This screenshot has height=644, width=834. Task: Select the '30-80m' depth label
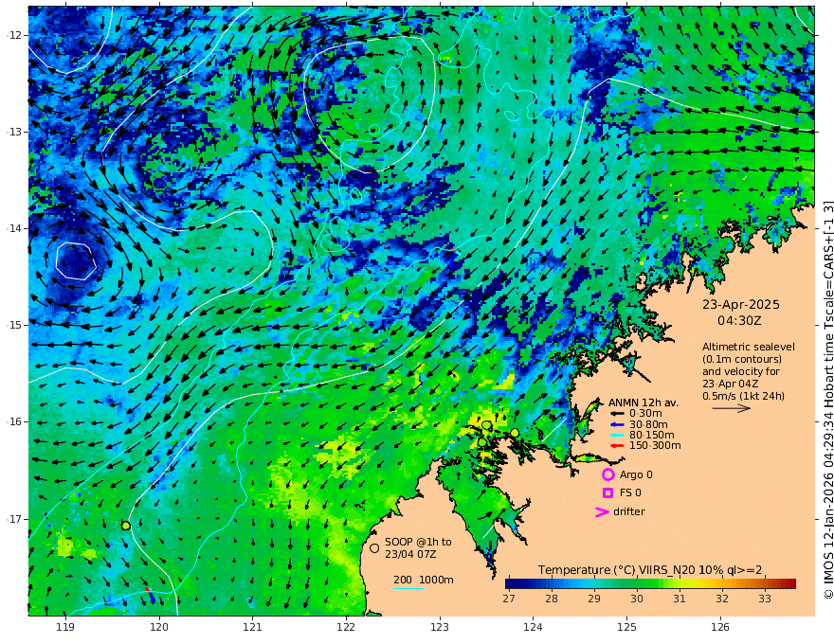coord(648,424)
